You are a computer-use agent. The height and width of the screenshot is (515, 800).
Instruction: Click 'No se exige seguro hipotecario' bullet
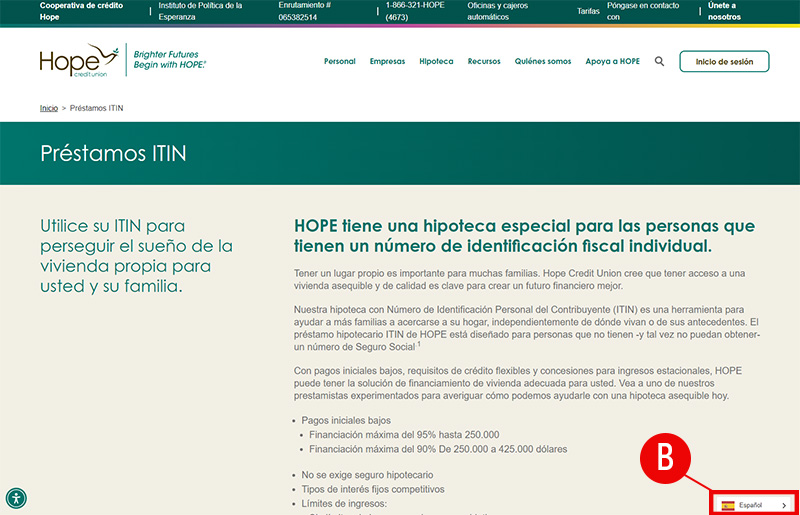tap(367, 475)
